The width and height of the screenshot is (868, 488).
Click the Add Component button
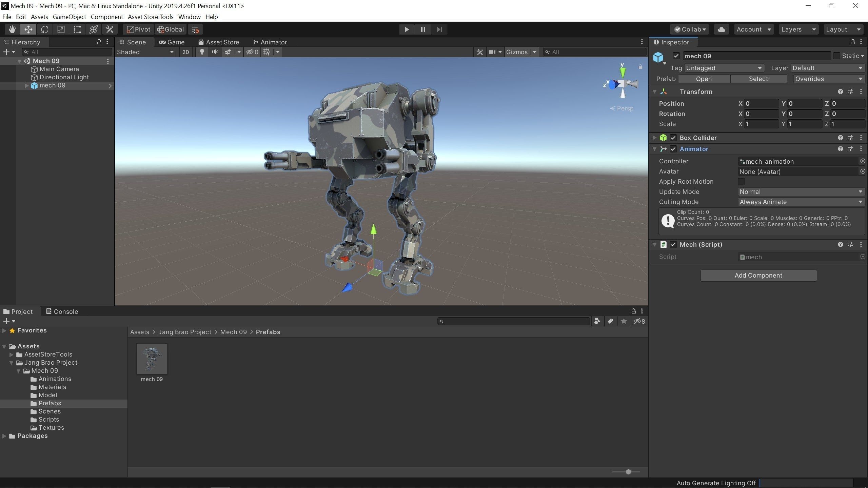click(758, 275)
